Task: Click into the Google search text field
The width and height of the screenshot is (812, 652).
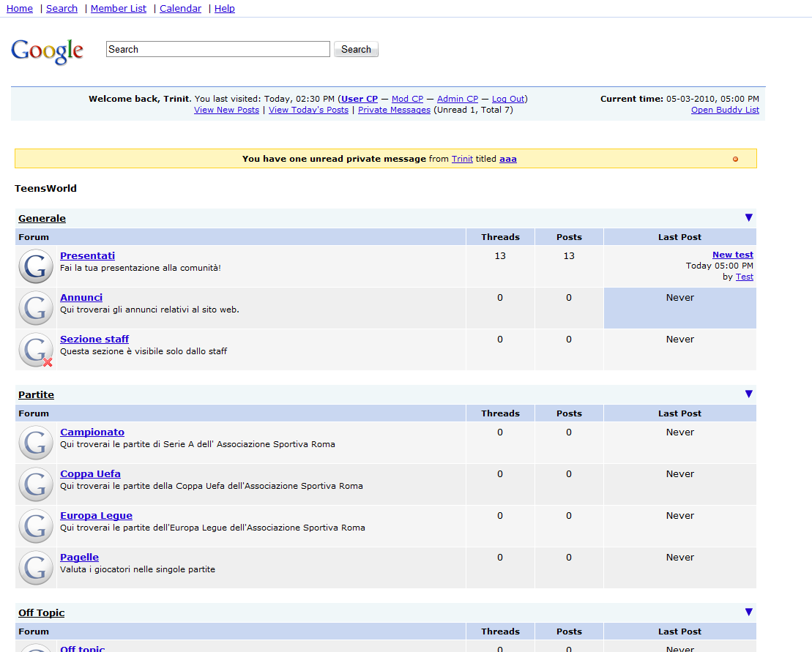Action: coord(217,49)
